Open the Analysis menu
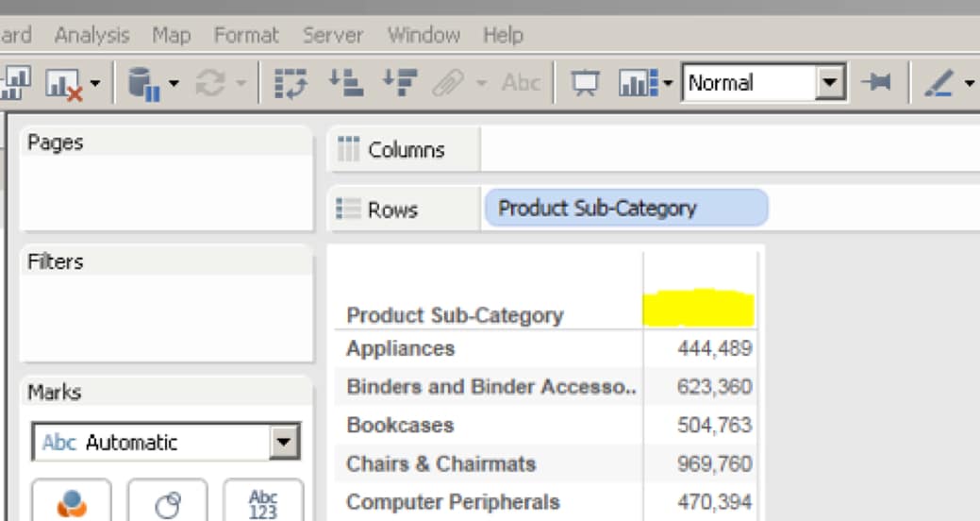This screenshot has width=980, height=521. point(91,35)
